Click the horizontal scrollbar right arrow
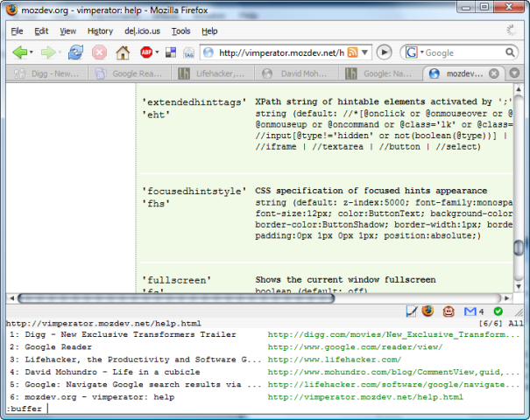The image size is (530, 420). coord(506,298)
